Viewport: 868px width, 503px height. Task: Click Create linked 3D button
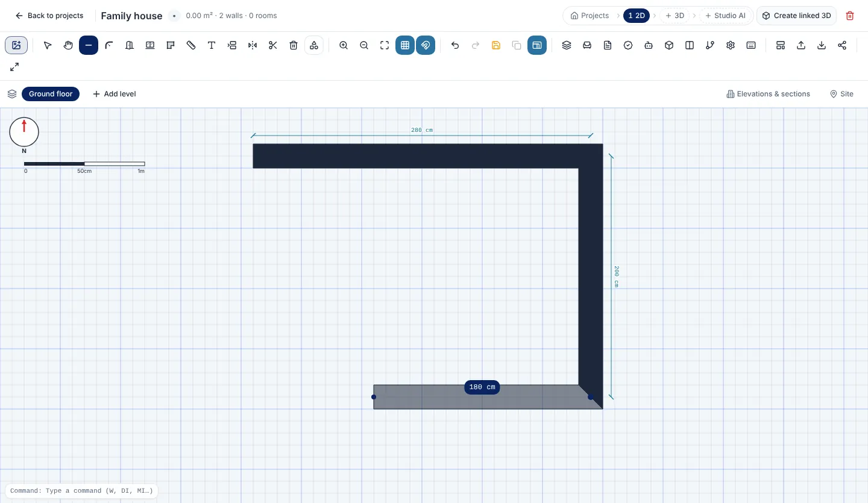pos(797,16)
